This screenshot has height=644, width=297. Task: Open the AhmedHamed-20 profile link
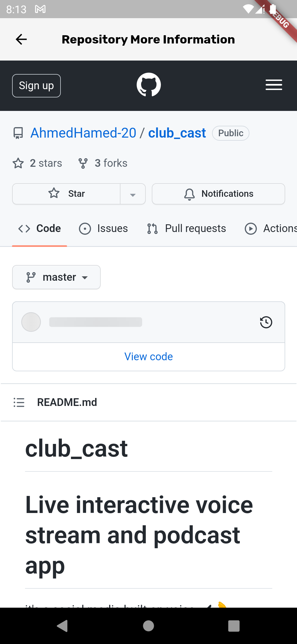click(83, 133)
